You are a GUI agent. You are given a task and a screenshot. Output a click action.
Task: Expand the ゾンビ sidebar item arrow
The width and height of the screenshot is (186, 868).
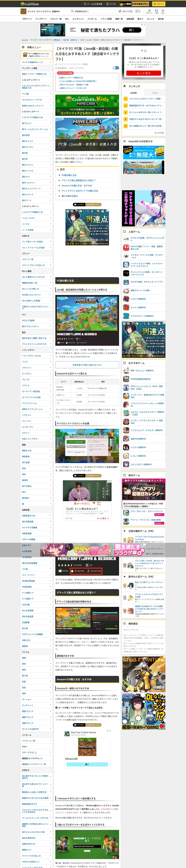51,362
